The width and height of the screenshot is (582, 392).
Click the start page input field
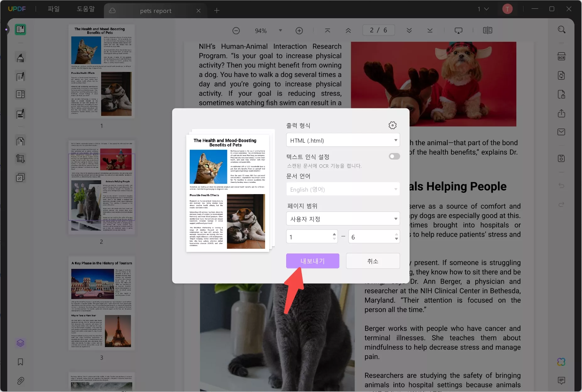point(311,237)
